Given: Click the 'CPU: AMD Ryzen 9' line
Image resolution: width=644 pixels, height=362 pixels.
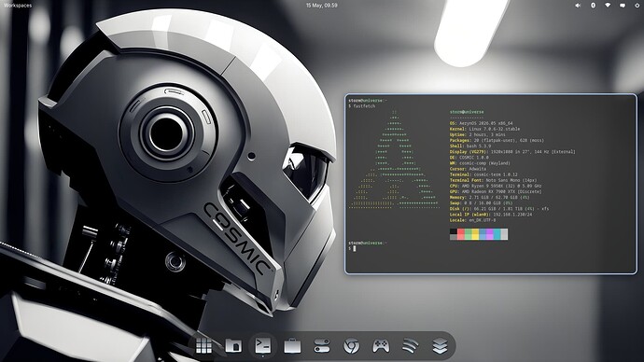Looking at the screenshot, I should (x=496, y=187).
